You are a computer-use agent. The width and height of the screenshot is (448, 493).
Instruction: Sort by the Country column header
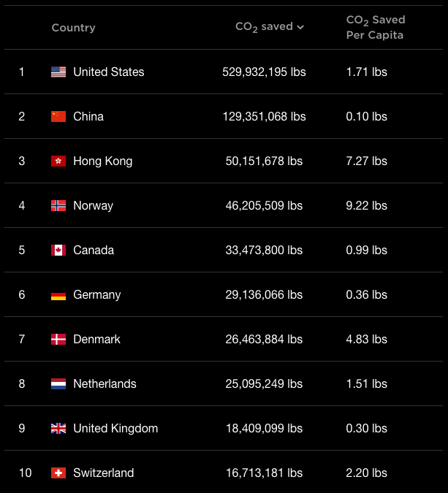pyautogui.click(x=73, y=28)
